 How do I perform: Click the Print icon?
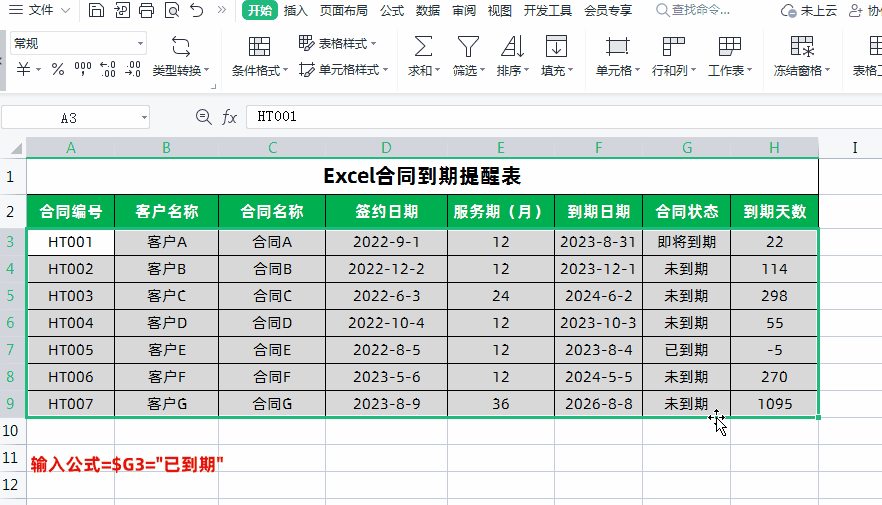(146, 10)
